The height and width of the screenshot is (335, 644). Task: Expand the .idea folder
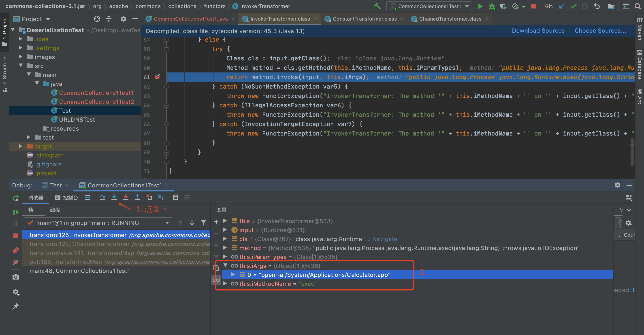[21, 39]
